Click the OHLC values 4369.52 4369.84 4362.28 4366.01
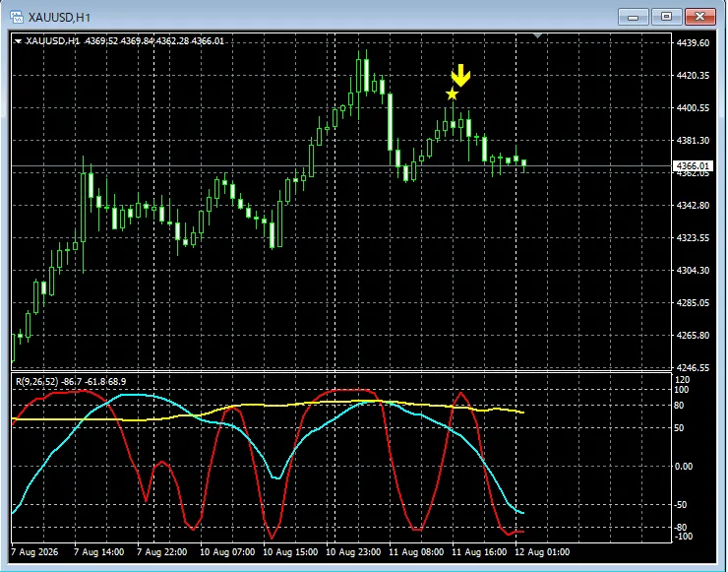728x572 pixels. [x=154, y=41]
